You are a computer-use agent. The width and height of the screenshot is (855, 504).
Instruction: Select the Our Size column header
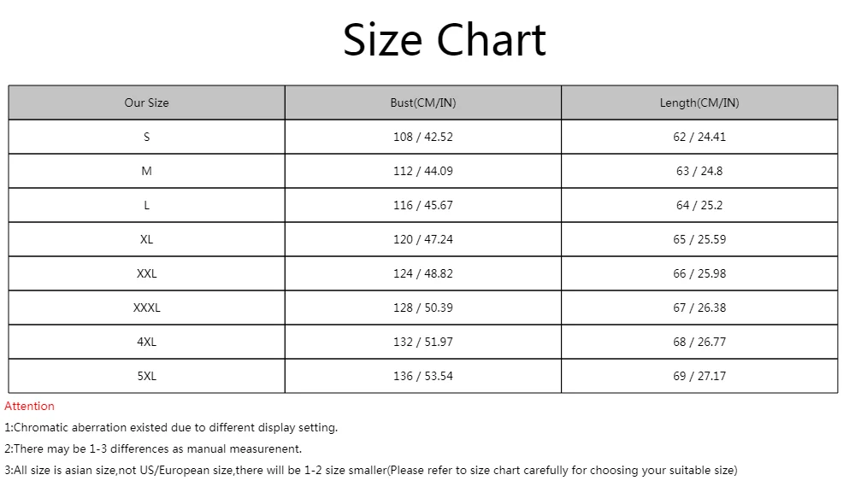146,103
